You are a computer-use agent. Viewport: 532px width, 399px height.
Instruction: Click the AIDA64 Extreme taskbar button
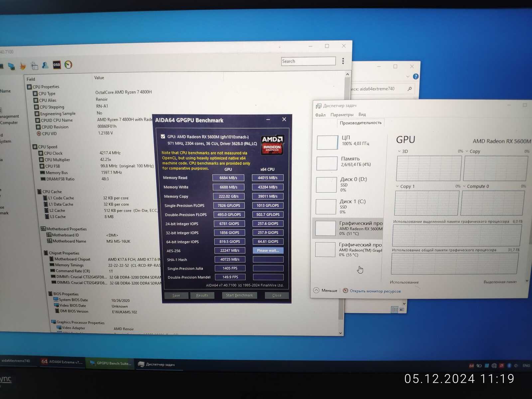click(62, 362)
